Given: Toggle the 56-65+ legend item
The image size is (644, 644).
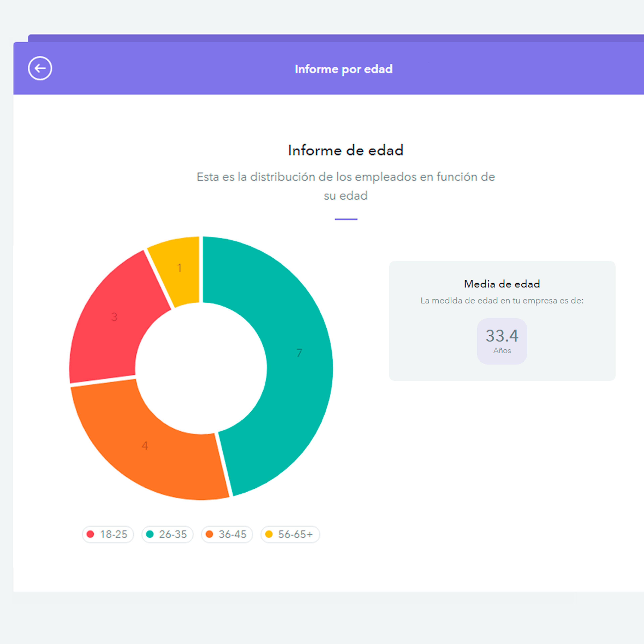Looking at the screenshot, I should point(290,534).
